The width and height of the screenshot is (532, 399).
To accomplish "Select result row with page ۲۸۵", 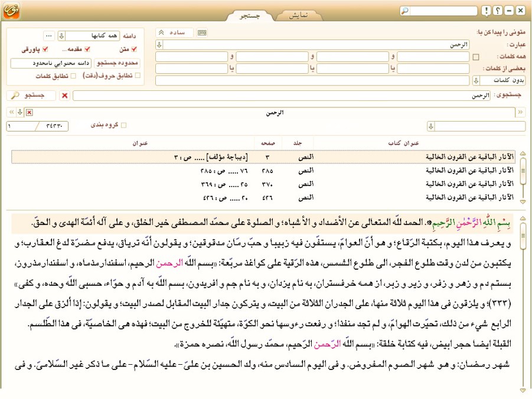I will click(263, 171).
